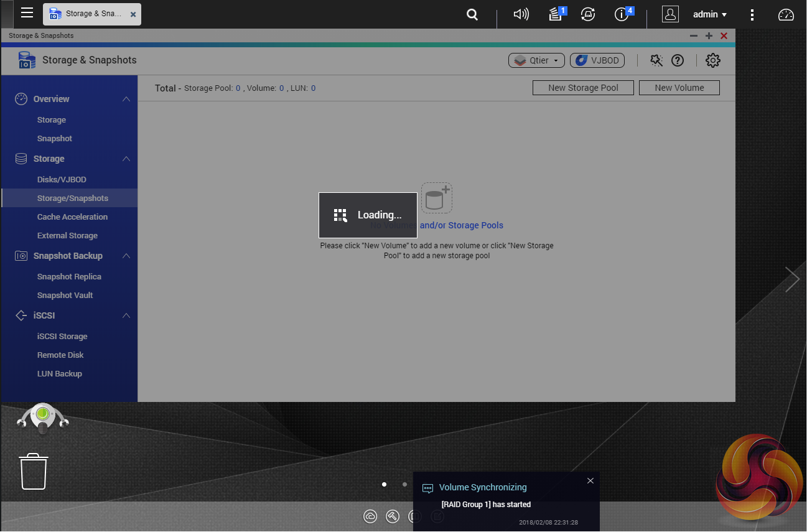This screenshot has width=807, height=532.
Task: Open the Trash can on desktop
Action: (x=34, y=471)
